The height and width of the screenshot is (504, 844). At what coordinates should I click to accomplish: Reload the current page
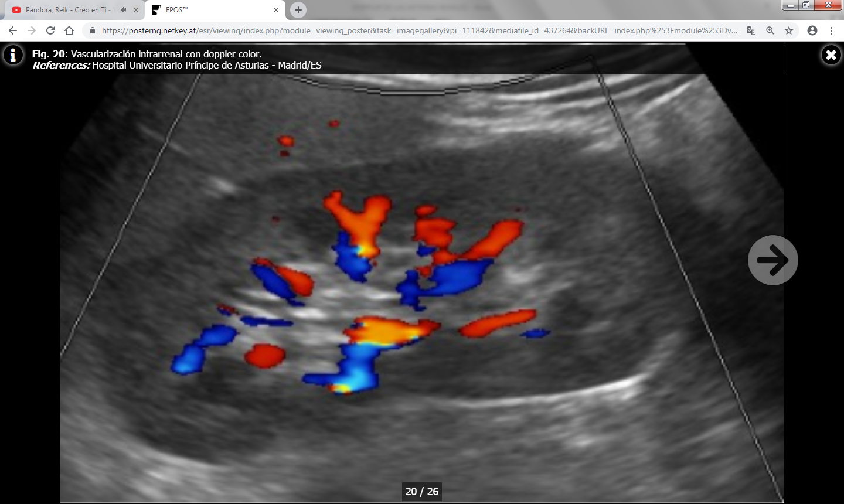(50, 30)
